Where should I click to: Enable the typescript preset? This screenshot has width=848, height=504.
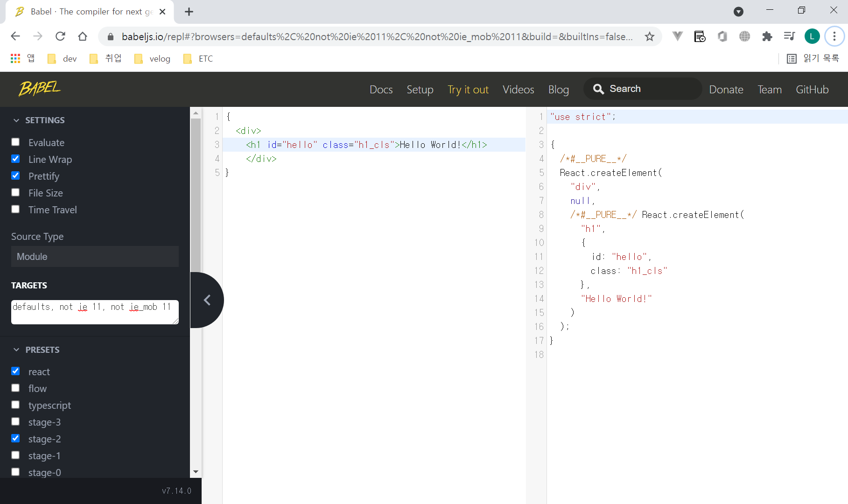coord(15,405)
